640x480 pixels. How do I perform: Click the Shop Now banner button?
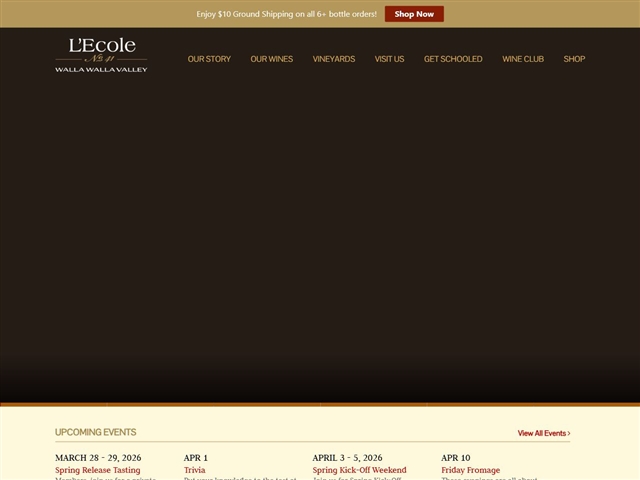(x=414, y=14)
